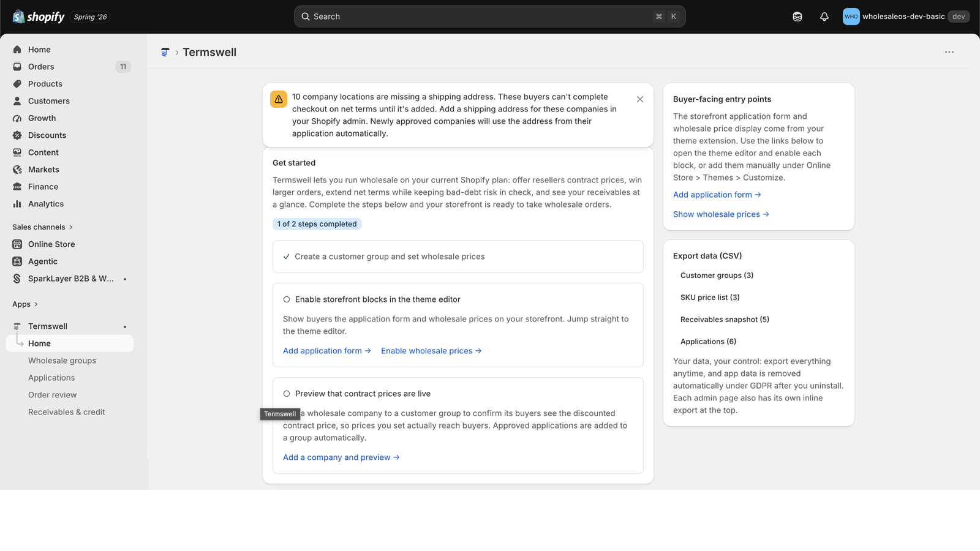This screenshot has height=551, width=980.
Task: Click the Growth icon in sidebar
Action: [17, 118]
